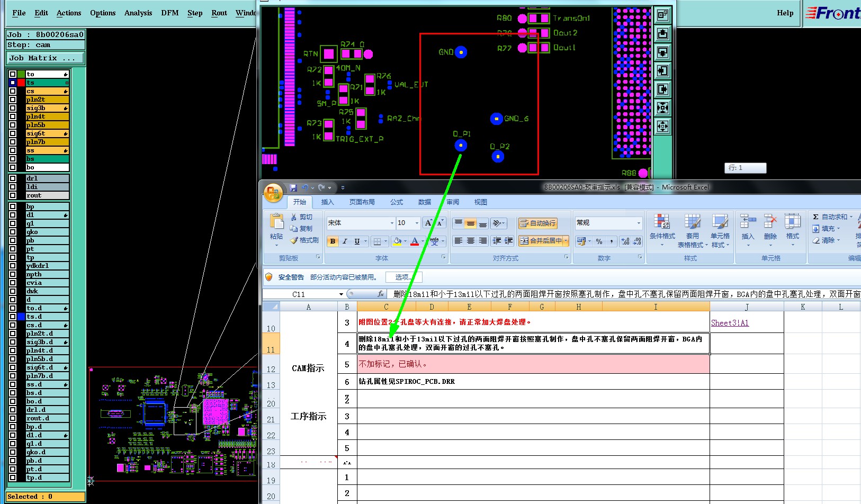Click the fill color paint bucket swatch
The width and height of the screenshot is (861, 504).
tap(398, 241)
